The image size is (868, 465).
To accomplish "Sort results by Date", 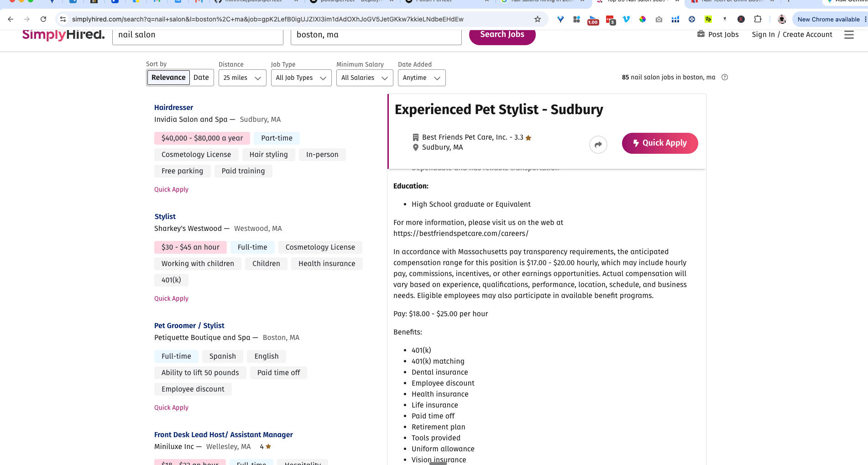I will 201,78.
